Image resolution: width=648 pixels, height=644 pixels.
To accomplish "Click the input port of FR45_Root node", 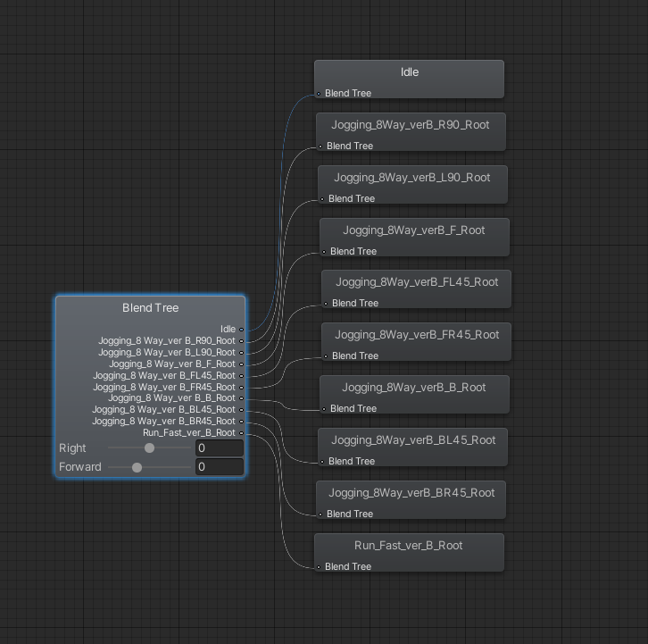I will tap(326, 356).
